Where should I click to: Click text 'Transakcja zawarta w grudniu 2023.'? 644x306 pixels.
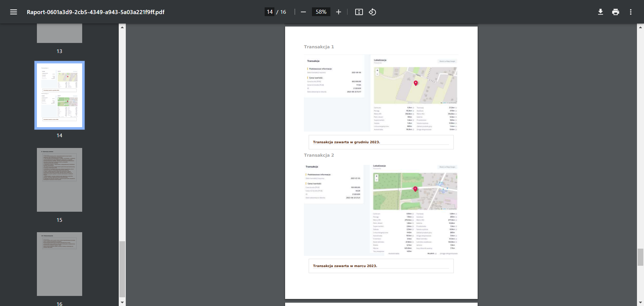346,142
